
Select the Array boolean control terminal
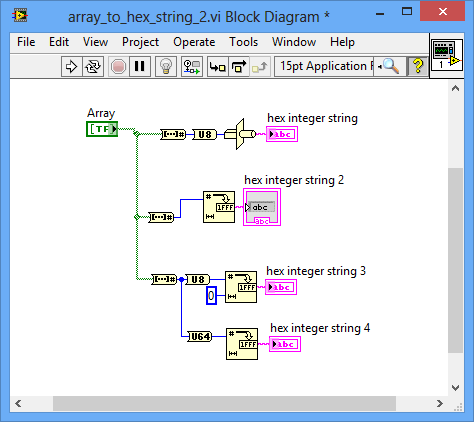[x=102, y=129]
